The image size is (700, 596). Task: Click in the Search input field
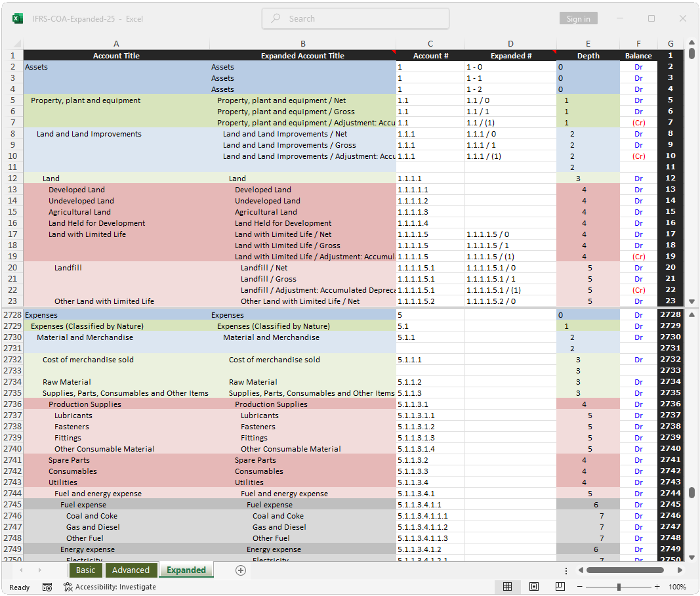pos(356,18)
